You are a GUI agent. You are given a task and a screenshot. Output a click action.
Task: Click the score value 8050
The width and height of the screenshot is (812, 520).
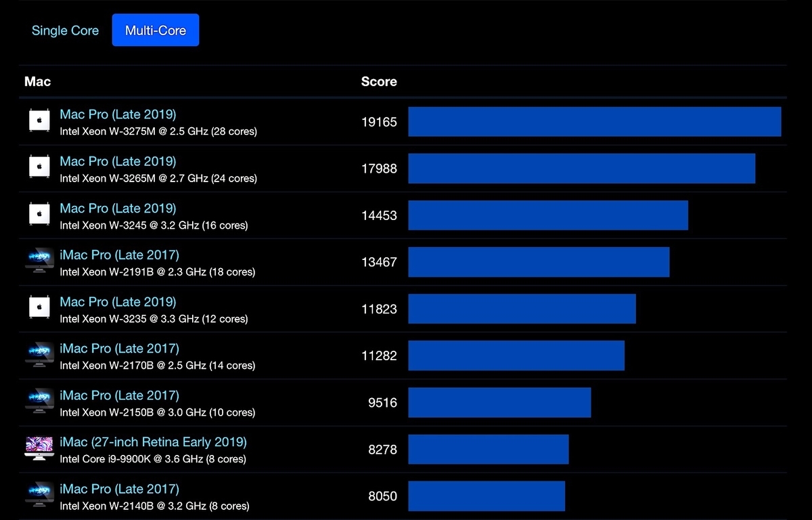point(382,496)
